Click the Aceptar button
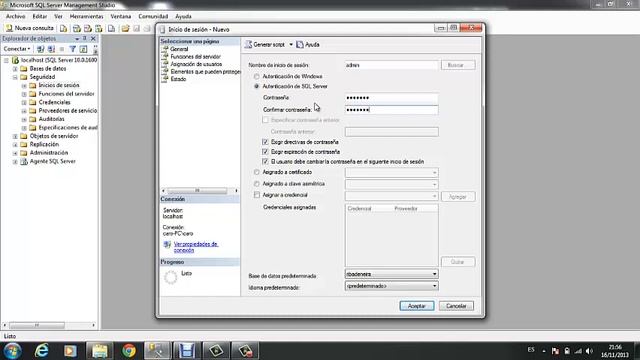This screenshot has height=360, width=640. tap(417, 306)
